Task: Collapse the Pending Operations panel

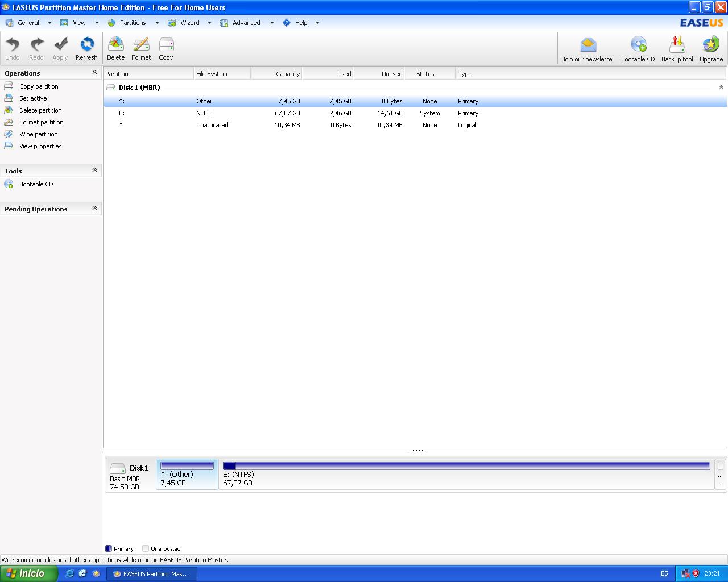Action: tap(94, 209)
